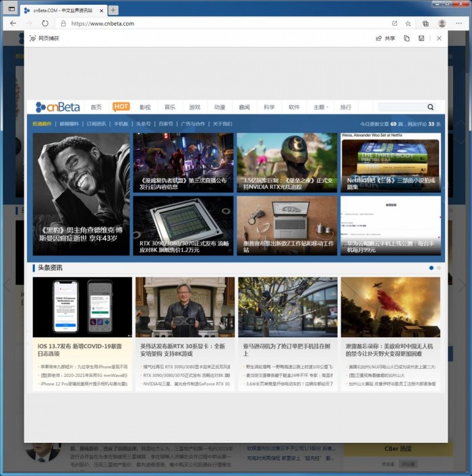
Task: Open the 《黑豹》 Chadwick Boseman story image
Action: pos(81,194)
